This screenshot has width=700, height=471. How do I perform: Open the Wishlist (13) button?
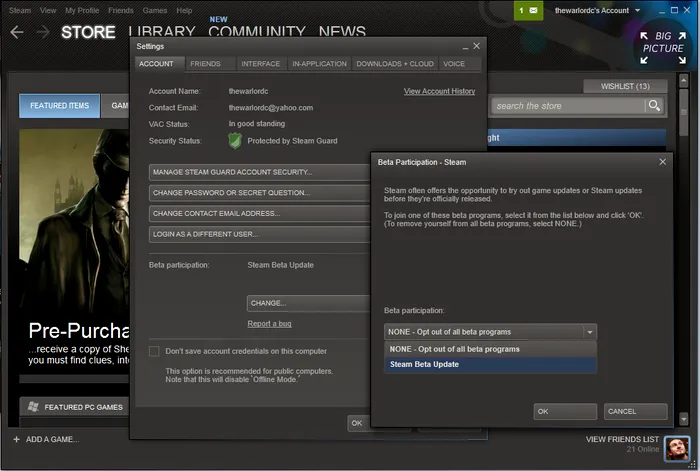625,86
